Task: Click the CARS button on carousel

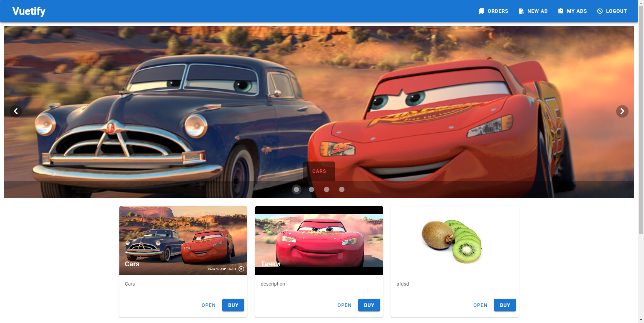Action: coord(319,171)
